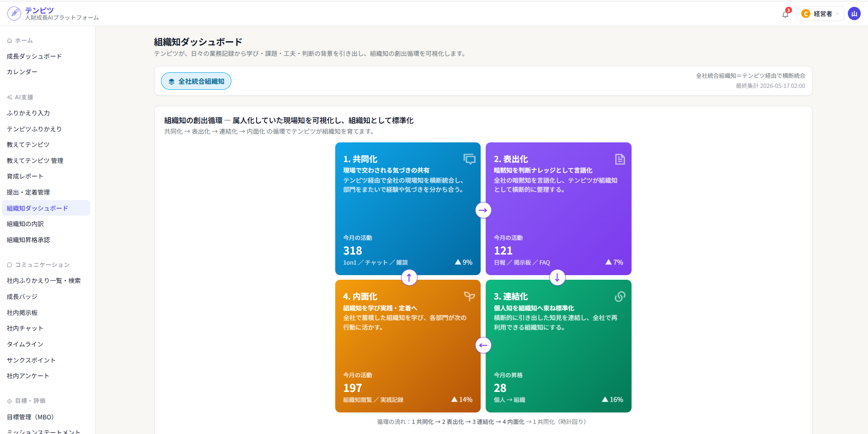Click the chat icon on 共同化 card
This screenshot has height=434, width=868.
pyautogui.click(x=469, y=159)
